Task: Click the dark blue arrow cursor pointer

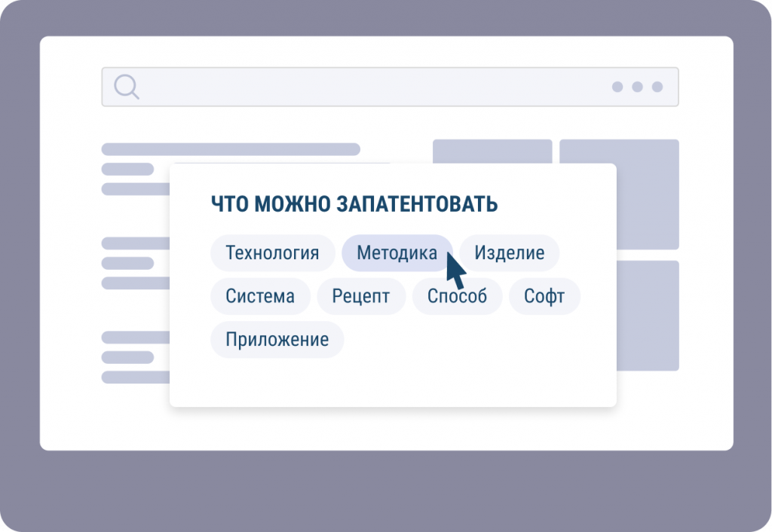Action: [x=455, y=268]
